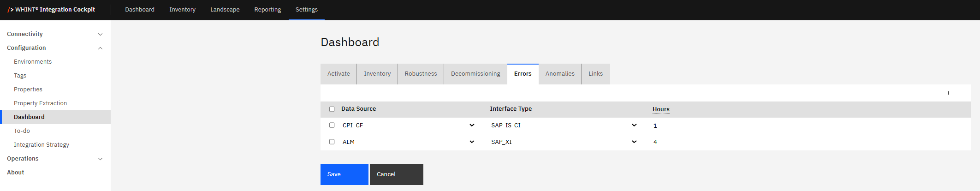Click the Cancel button
The width and height of the screenshot is (980, 191).
pyautogui.click(x=396, y=174)
